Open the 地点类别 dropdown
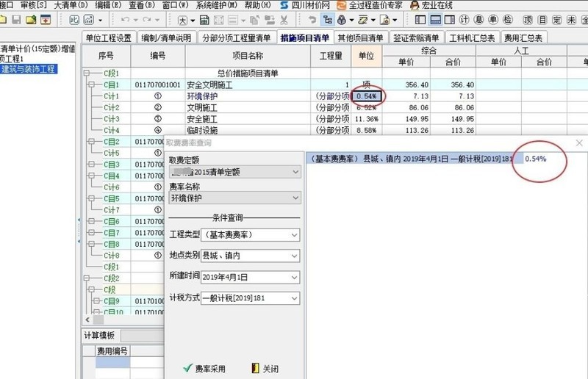 point(250,256)
